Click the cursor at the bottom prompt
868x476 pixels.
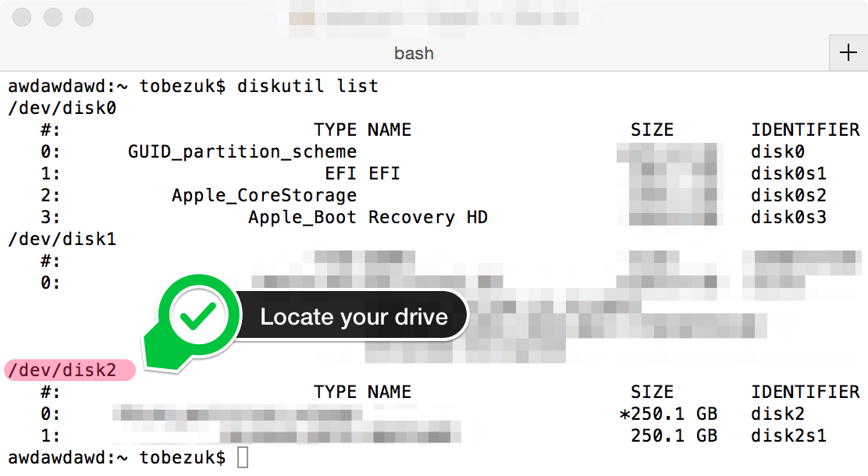(243, 457)
